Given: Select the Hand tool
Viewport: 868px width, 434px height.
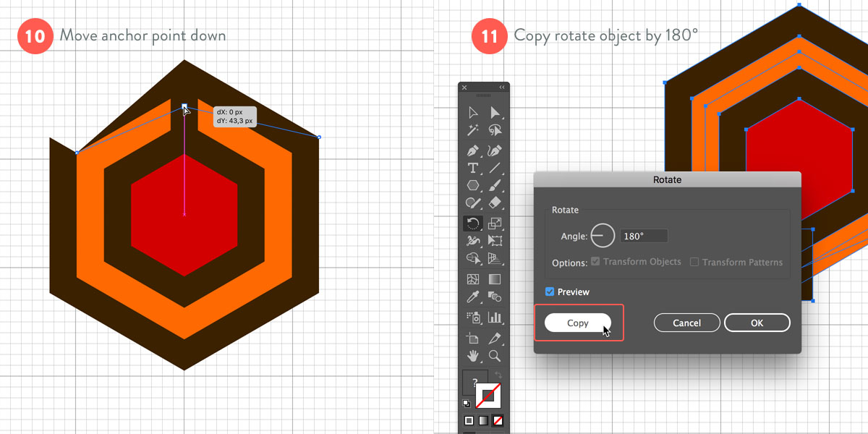Looking at the screenshot, I should (473, 355).
